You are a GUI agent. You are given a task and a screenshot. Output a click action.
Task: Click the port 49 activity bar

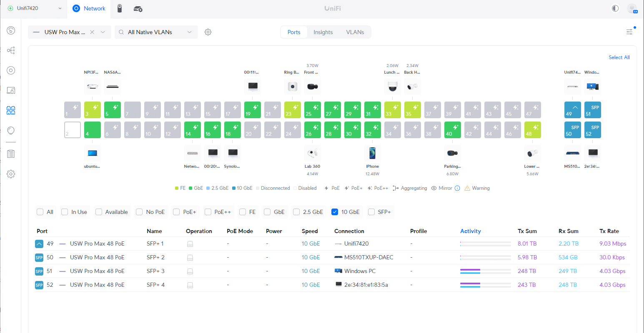tap(486, 244)
